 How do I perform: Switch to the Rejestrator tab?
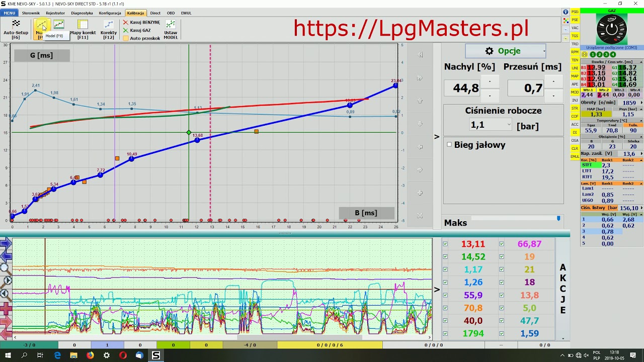(55, 13)
